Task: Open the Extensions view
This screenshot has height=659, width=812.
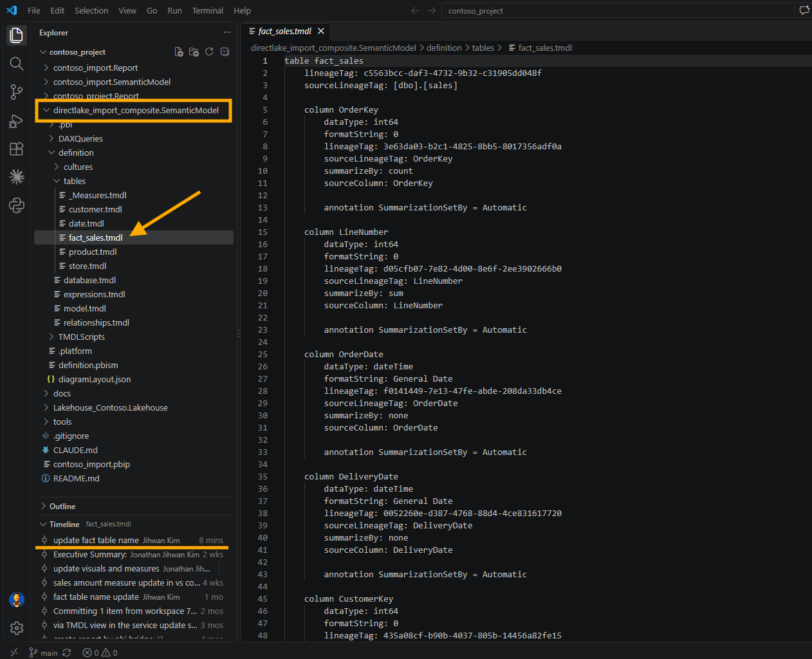Action: (x=17, y=149)
